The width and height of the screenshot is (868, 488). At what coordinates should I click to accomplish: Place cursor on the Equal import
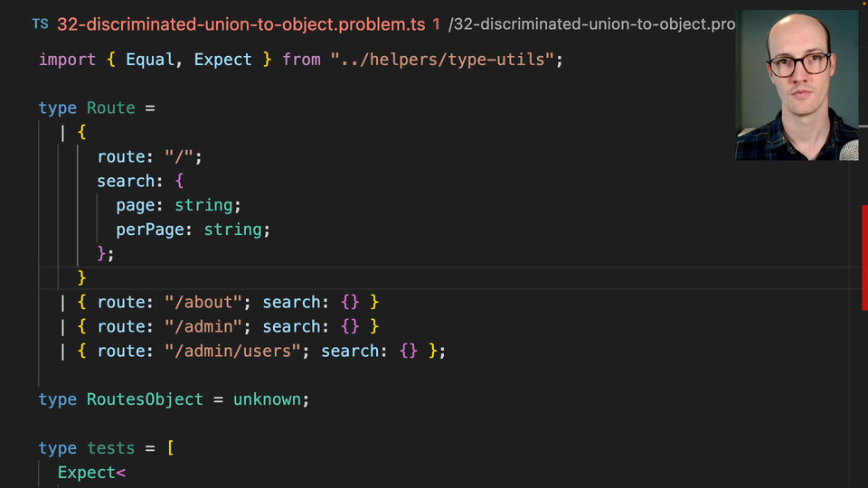coord(150,60)
